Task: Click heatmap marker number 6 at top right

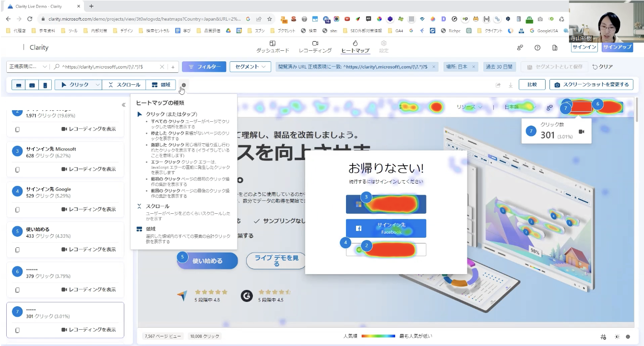Action: click(597, 104)
